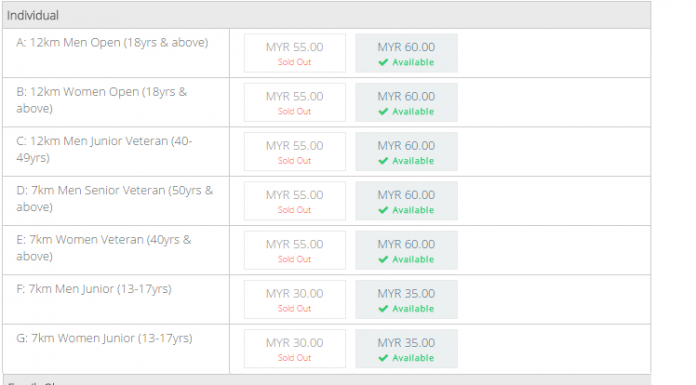The height and width of the screenshot is (385, 696).
Task: Click the green checkmark in the 12km Men Open row
Action: pyautogui.click(x=384, y=62)
